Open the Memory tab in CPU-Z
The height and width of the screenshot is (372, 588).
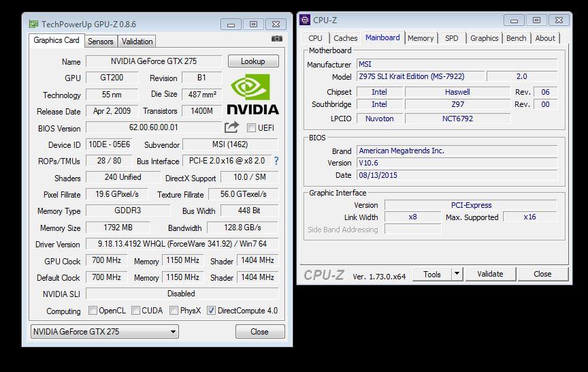coord(421,38)
